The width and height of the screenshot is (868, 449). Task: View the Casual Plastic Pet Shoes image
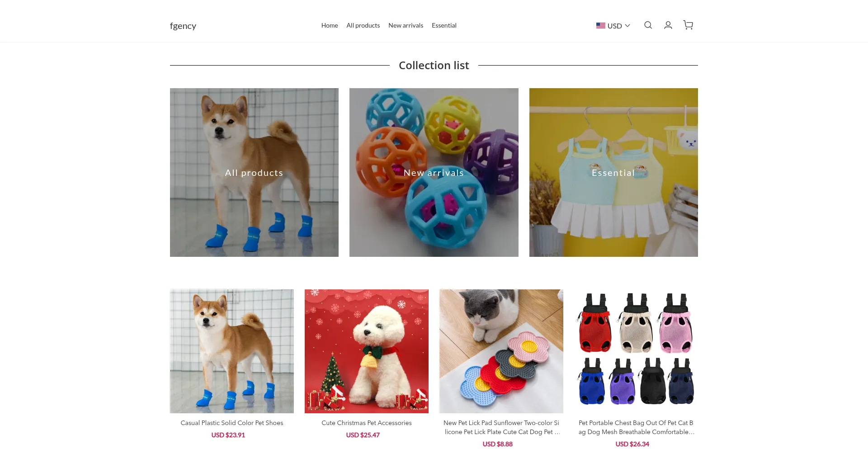click(232, 351)
